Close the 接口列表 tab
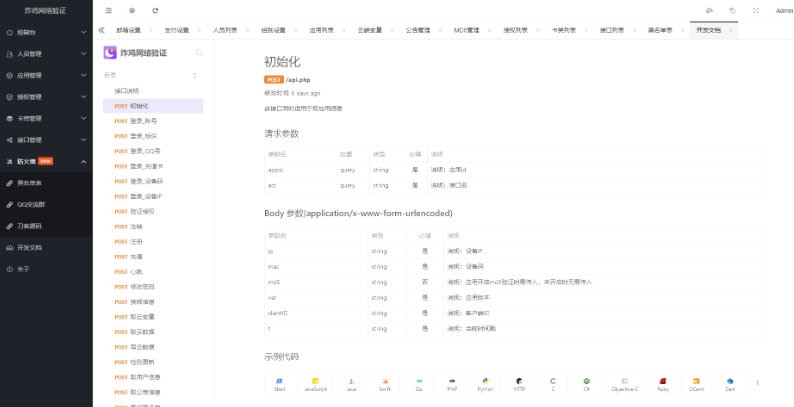The height and width of the screenshot is (407, 794). pyautogui.click(x=634, y=30)
